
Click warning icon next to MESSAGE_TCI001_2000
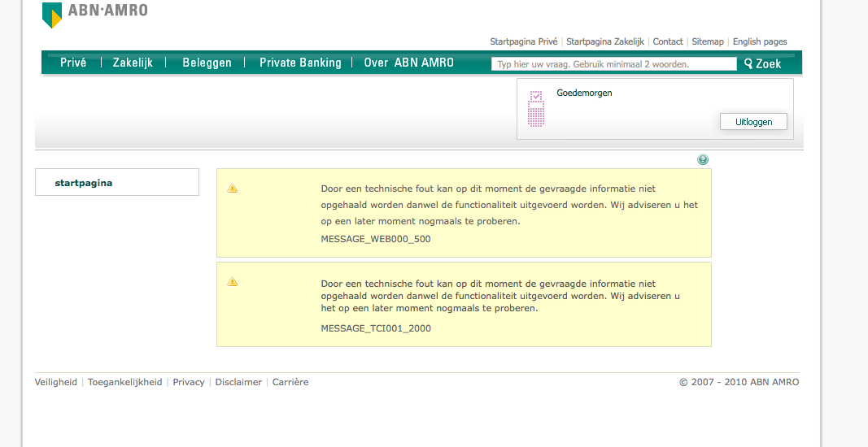(x=233, y=282)
